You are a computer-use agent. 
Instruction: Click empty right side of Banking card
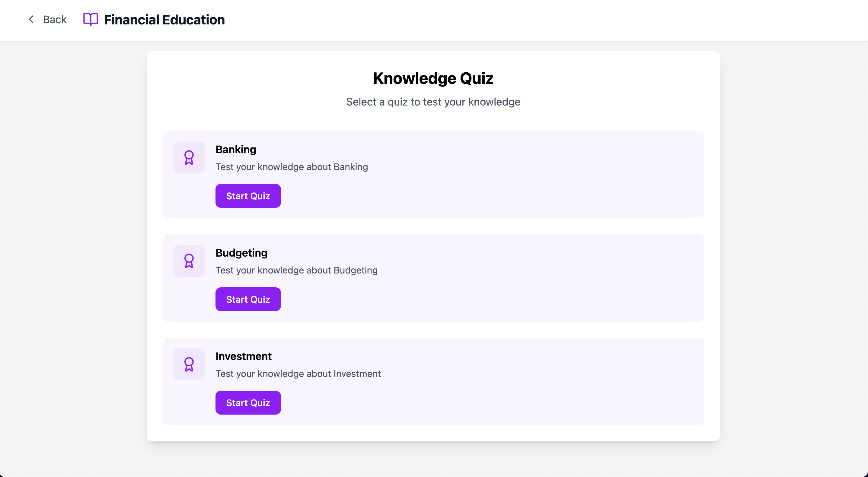573,174
